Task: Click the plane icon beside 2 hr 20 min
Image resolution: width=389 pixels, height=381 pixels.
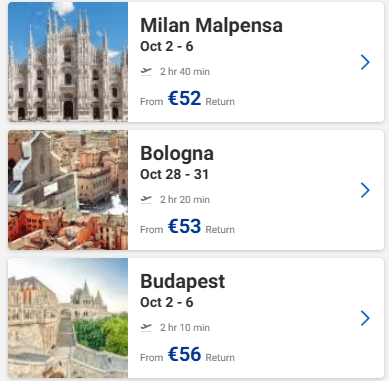Action: (146, 199)
